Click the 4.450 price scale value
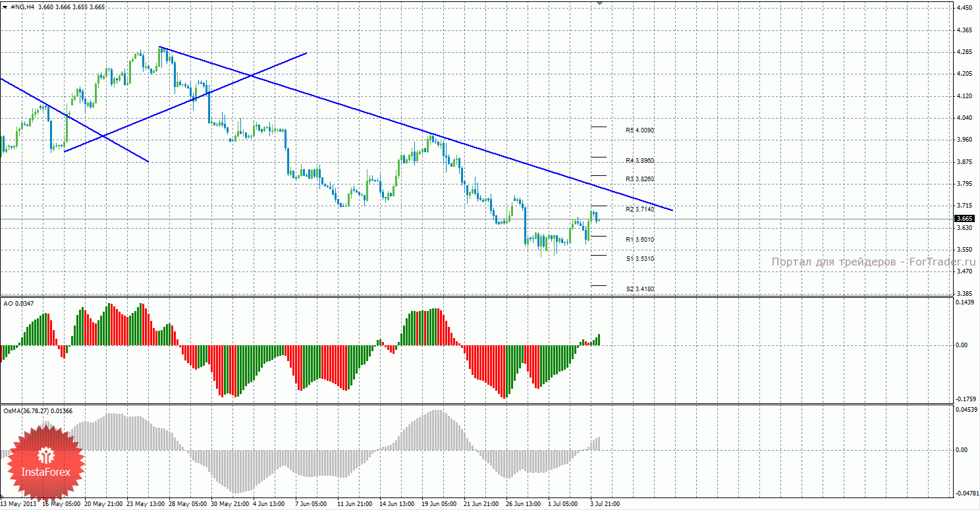Image resolution: width=980 pixels, height=510 pixels. point(964,8)
